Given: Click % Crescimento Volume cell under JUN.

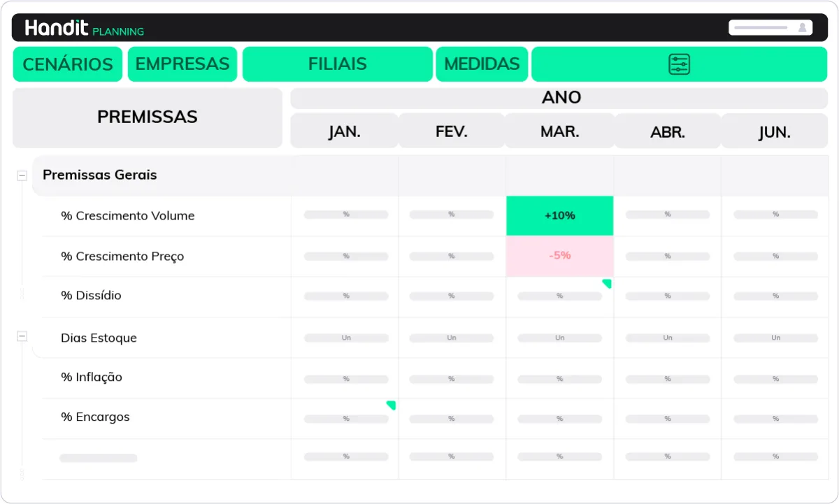Looking at the screenshot, I should pos(775,216).
